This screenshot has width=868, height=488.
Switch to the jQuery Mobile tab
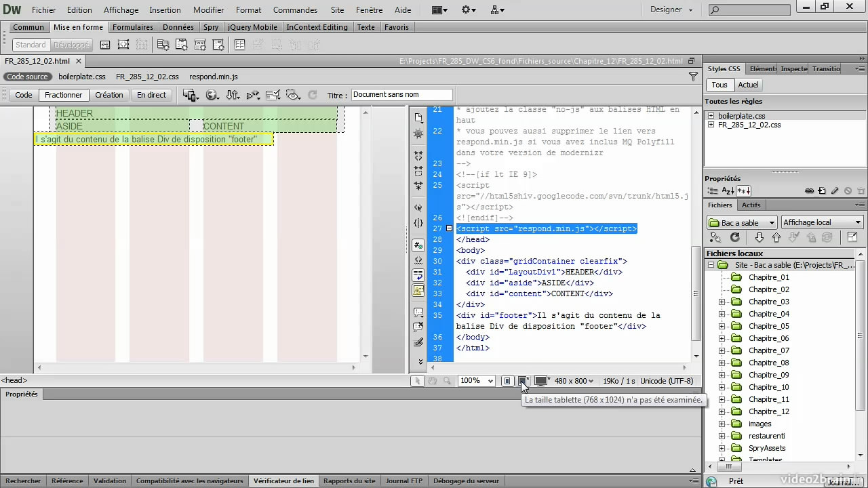click(252, 27)
